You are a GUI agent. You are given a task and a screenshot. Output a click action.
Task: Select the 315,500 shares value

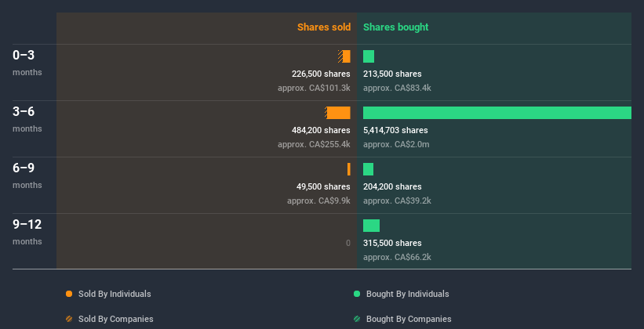(x=392, y=244)
